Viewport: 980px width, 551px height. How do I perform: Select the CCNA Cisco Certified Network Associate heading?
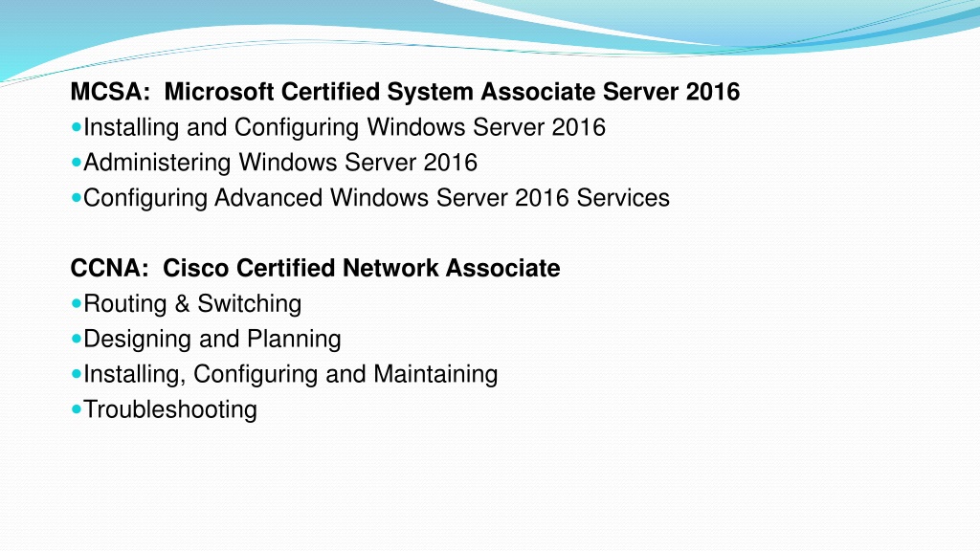tap(315, 268)
